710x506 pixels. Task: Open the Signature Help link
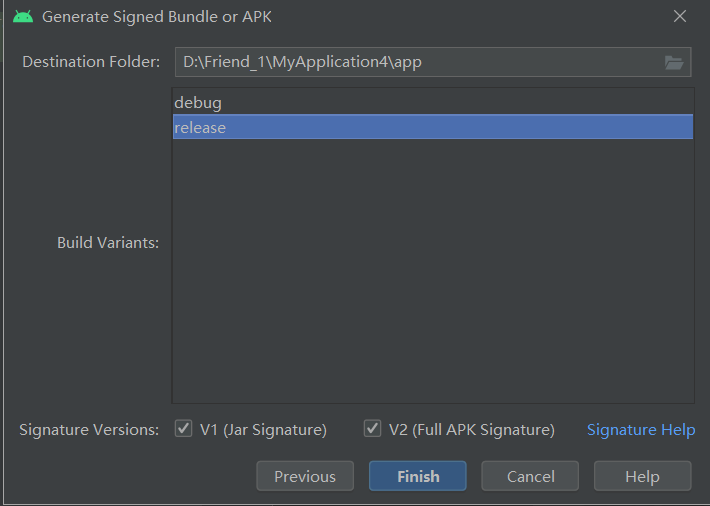click(640, 429)
